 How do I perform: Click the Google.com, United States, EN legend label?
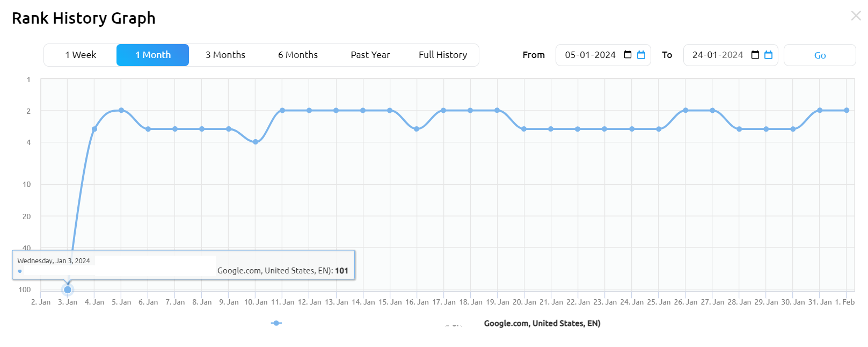(542, 323)
